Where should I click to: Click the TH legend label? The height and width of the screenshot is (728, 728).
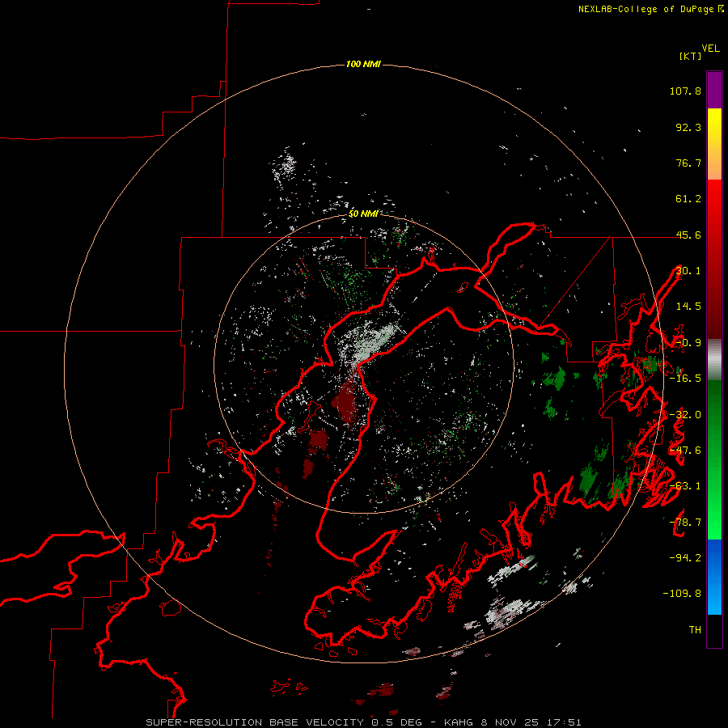coord(695,630)
